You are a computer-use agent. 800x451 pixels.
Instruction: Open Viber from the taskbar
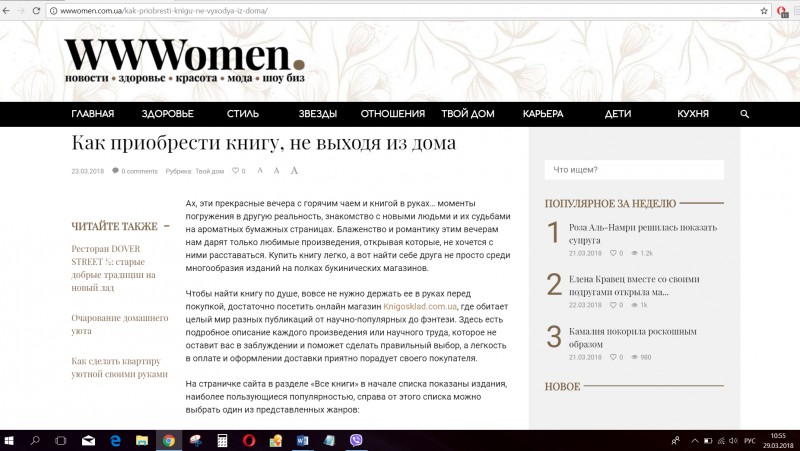tap(356, 440)
